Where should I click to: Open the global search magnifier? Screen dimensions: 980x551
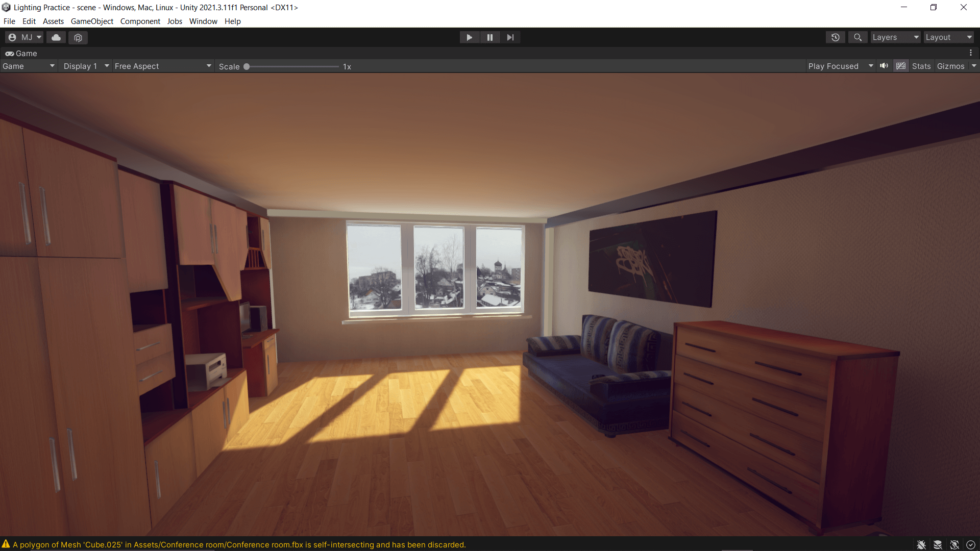point(857,37)
